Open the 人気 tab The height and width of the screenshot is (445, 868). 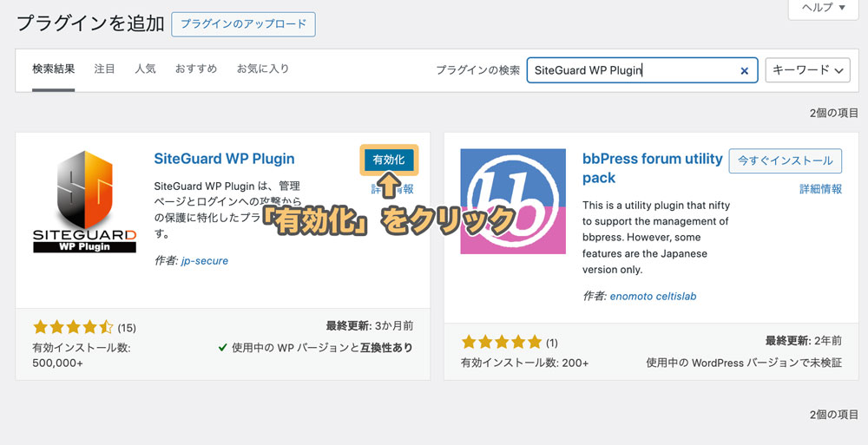[145, 69]
